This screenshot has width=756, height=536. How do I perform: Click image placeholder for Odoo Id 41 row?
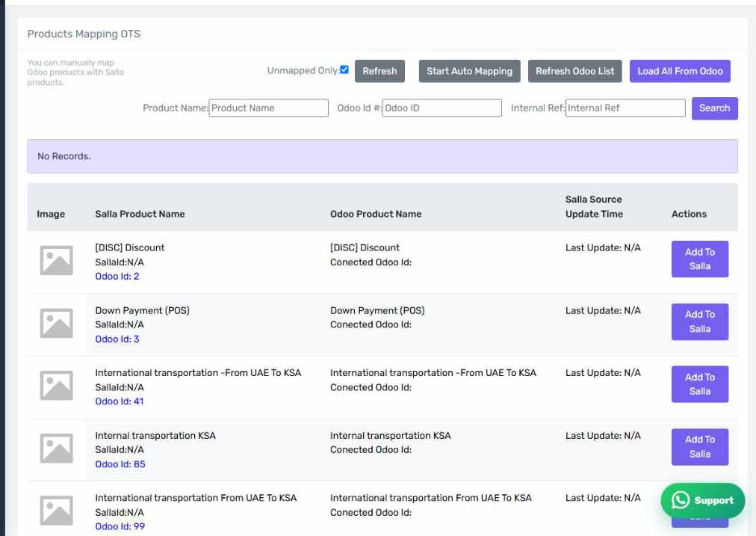tap(57, 386)
